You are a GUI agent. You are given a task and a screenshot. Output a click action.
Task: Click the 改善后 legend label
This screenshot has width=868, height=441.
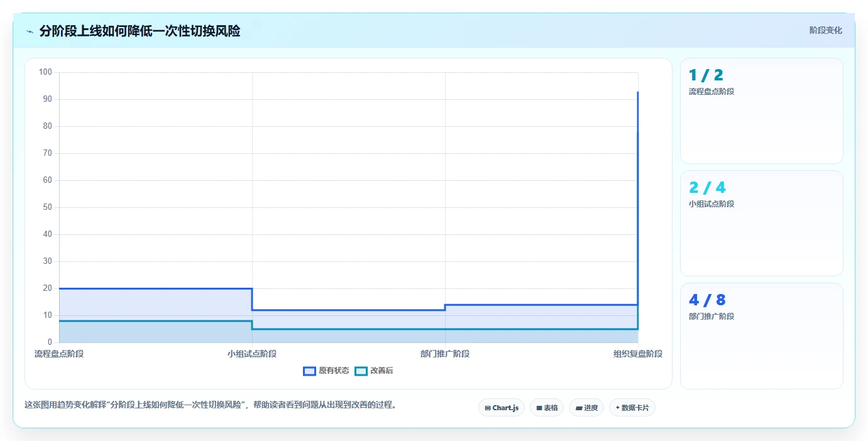click(382, 371)
